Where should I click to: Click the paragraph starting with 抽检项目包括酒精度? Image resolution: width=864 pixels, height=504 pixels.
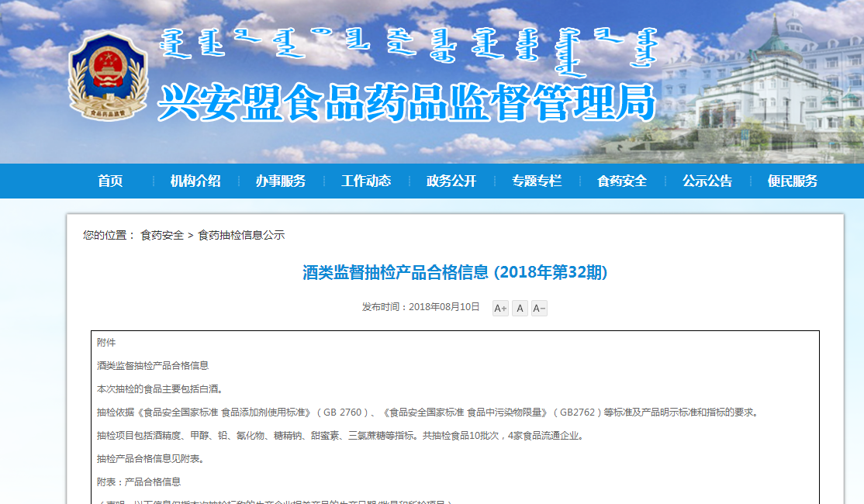[x=341, y=436]
